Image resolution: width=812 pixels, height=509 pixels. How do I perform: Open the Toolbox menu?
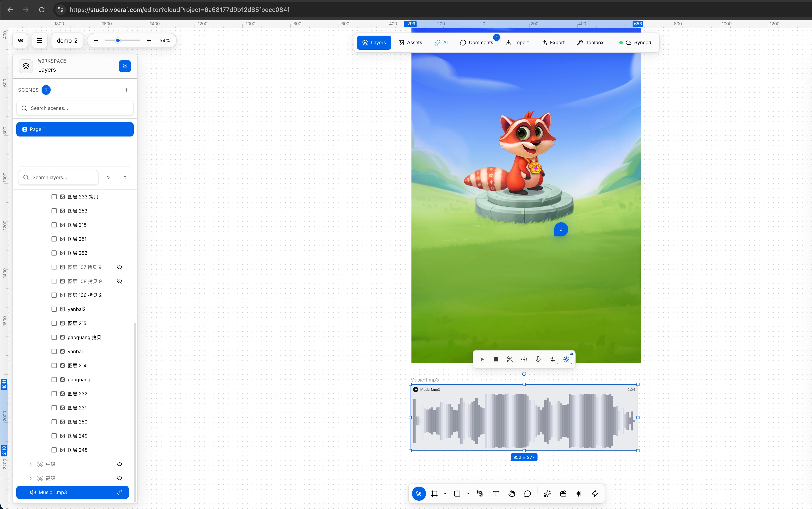(x=590, y=42)
